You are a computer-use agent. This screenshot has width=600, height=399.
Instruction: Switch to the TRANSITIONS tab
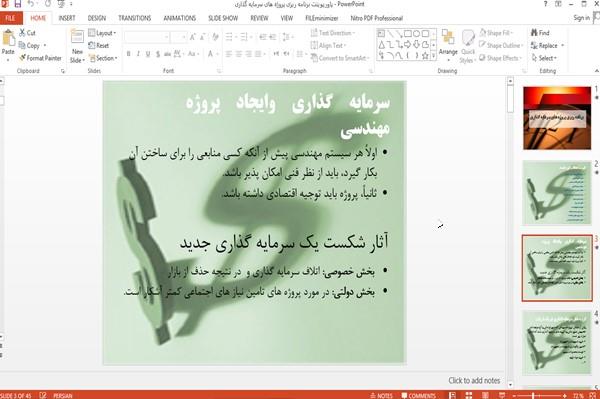pos(135,18)
